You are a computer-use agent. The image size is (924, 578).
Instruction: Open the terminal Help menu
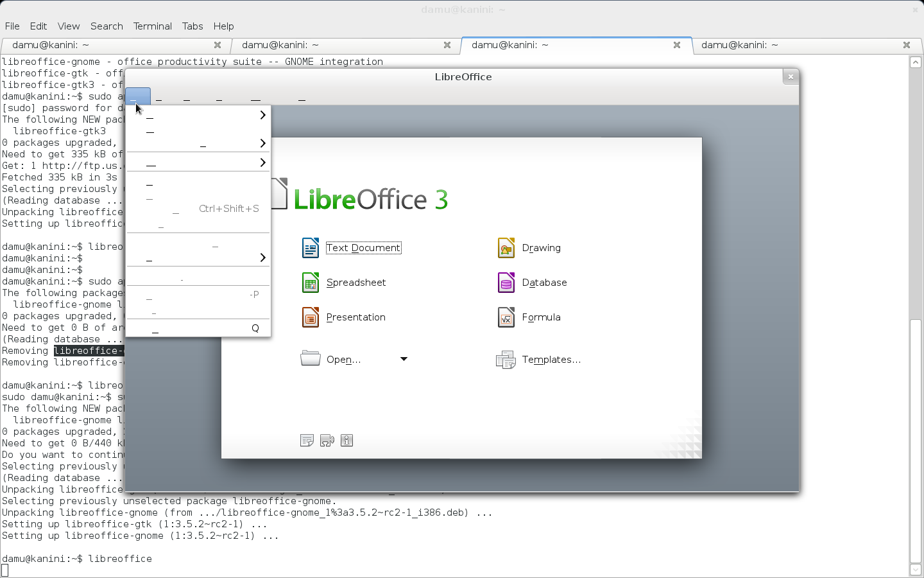tap(223, 26)
